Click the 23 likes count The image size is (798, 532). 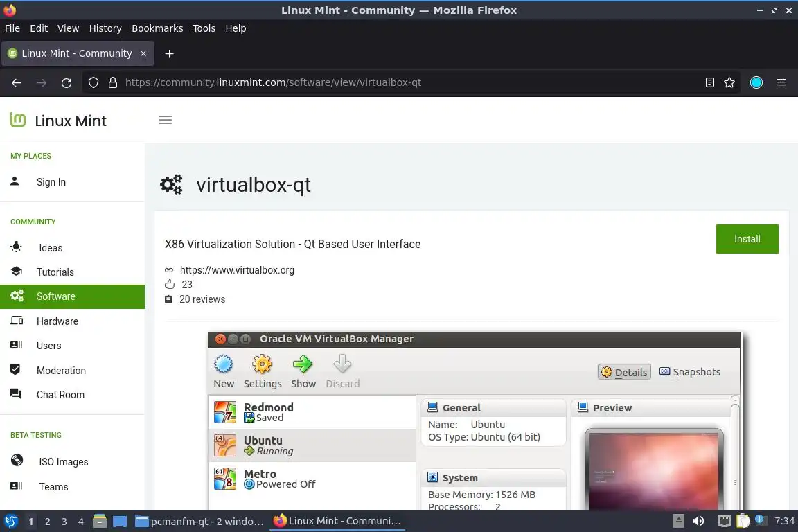(x=187, y=285)
